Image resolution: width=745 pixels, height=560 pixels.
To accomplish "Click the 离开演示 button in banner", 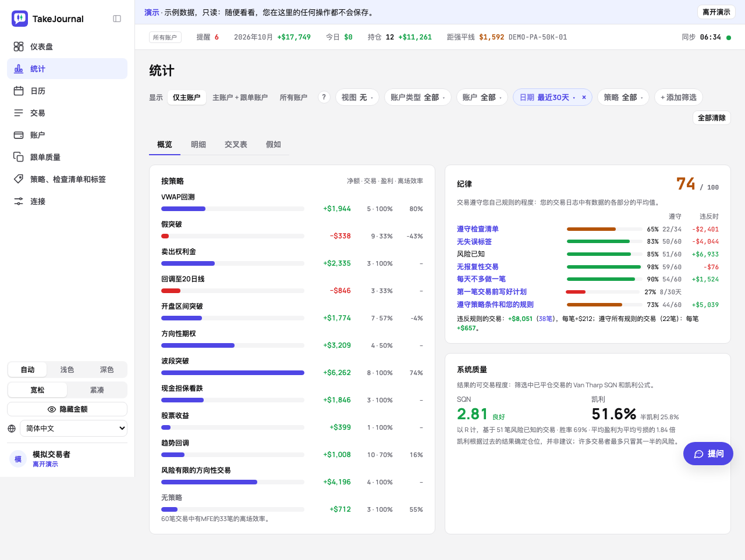I will (x=716, y=12).
